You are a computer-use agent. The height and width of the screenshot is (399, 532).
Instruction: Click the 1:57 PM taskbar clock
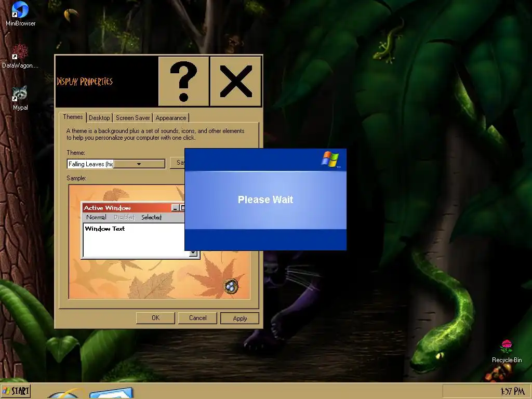click(x=512, y=392)
